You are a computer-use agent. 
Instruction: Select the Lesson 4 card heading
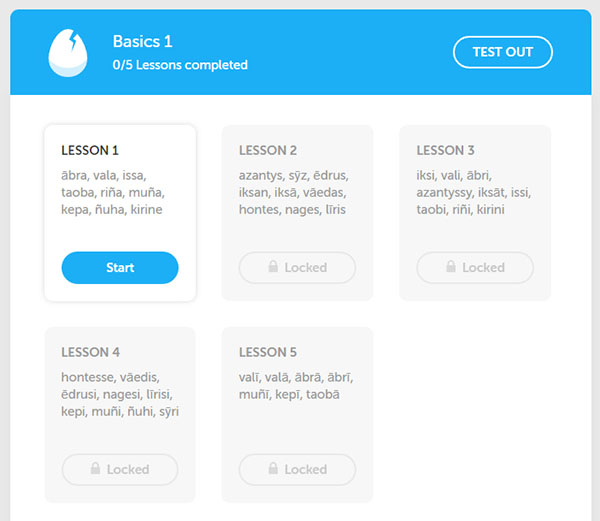point(90,352)
